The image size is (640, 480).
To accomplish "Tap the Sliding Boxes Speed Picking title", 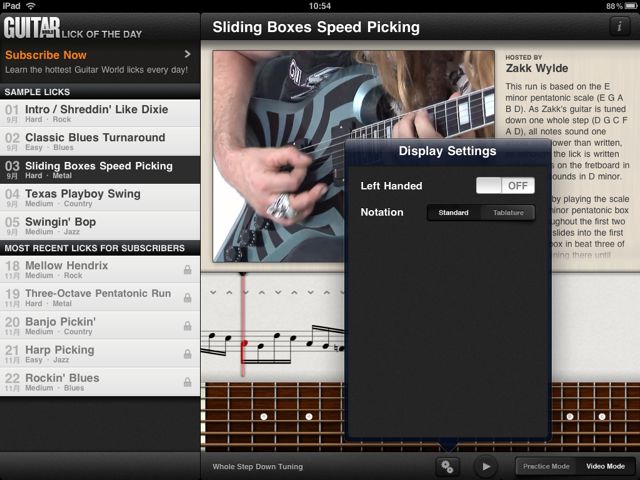I will pyautogui.click(x=316, y=27).
